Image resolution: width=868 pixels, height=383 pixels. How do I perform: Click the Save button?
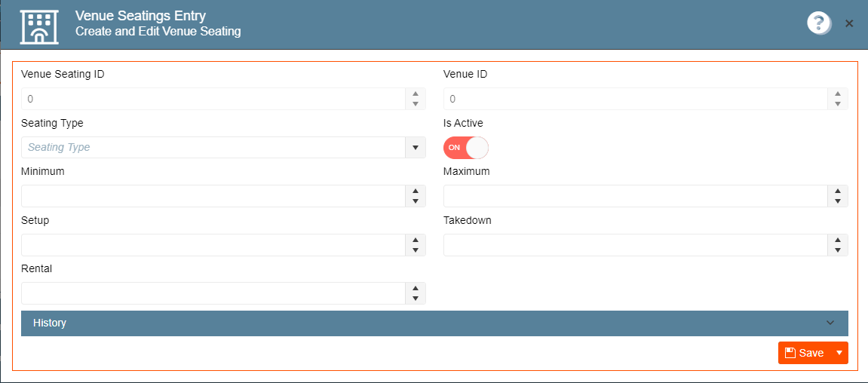(x=805, y=353)
